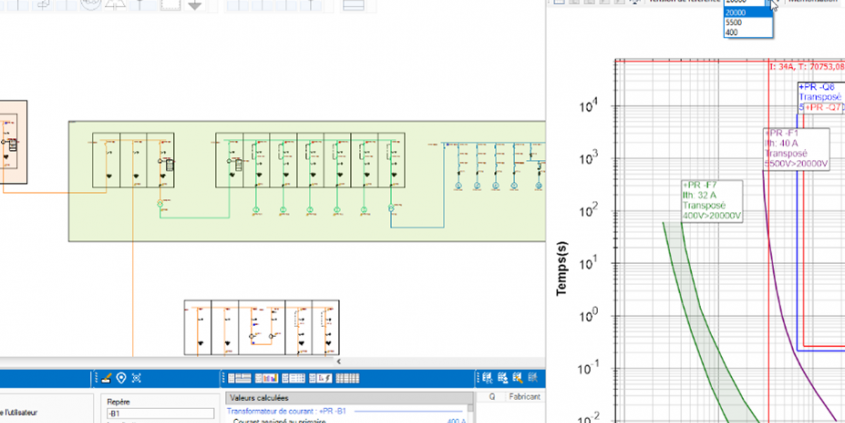
Task: Click the brush edit icon in properties toolbar
Action: point(106,378)
